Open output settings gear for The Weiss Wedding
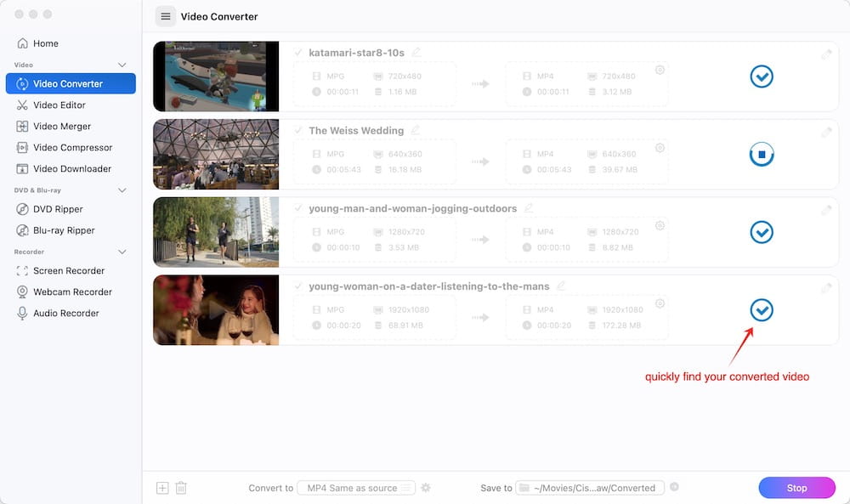The width and height of the screenshot is (850, 504). (660, 148)
